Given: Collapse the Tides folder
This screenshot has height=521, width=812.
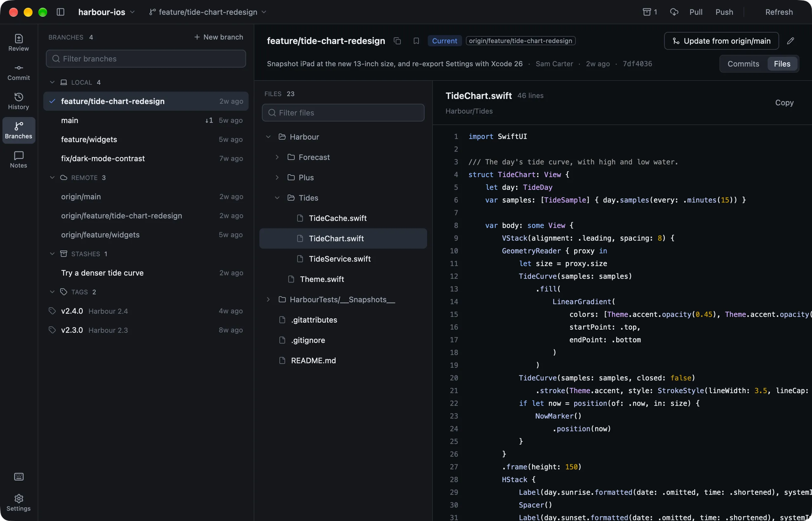Looking at the screenshot, I should coord(277,198).
